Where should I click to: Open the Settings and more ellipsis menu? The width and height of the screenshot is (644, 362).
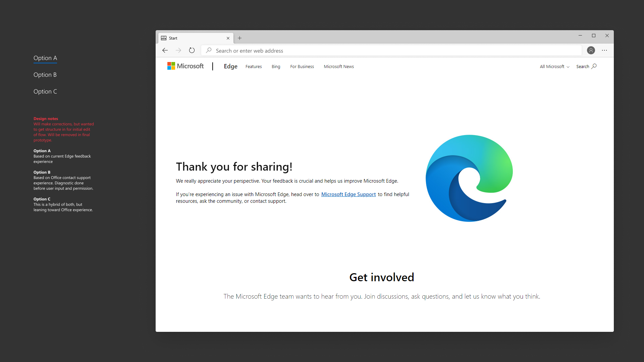604,50
